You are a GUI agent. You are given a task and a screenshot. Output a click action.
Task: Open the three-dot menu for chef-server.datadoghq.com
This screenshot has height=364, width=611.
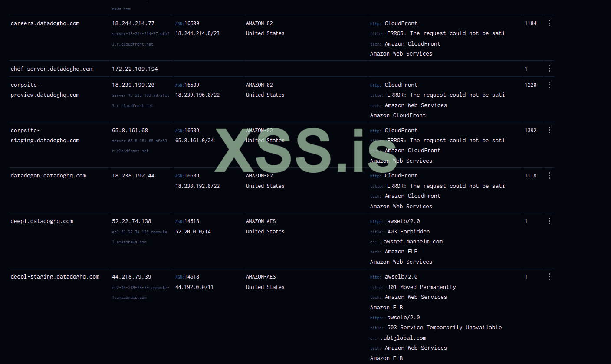549,69
